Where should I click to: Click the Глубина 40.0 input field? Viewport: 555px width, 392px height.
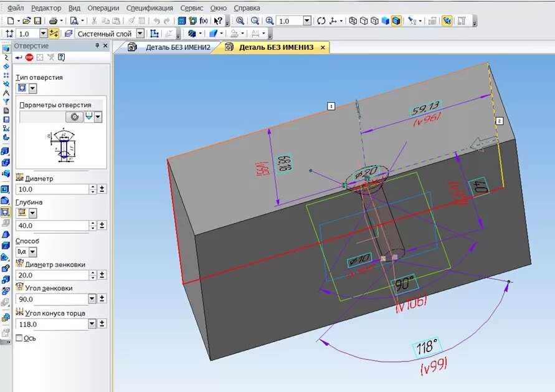coord(52,226)
